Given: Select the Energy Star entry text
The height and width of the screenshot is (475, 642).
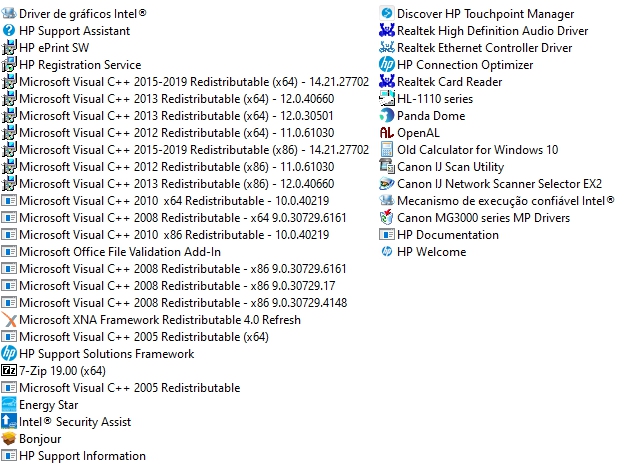Looking at the screenshot, I should tap(49, 405).
